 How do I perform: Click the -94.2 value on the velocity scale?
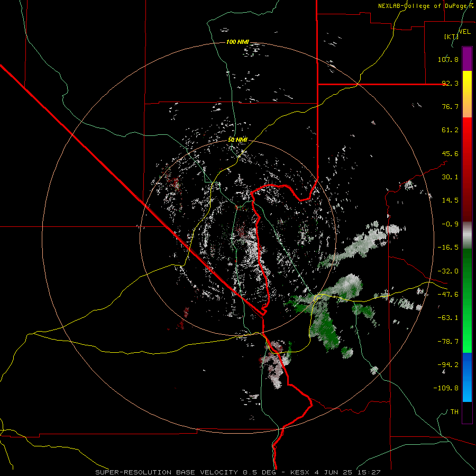448,365
